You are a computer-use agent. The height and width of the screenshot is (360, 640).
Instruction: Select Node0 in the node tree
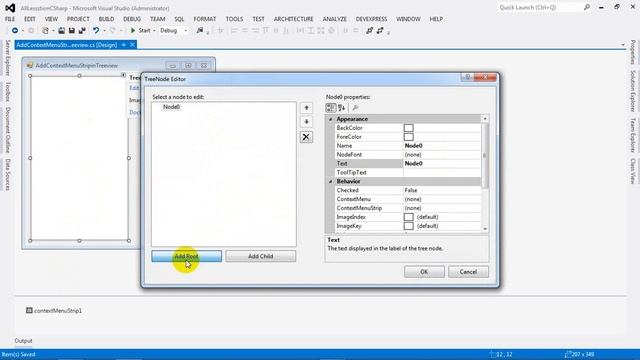tap(171, 107)
